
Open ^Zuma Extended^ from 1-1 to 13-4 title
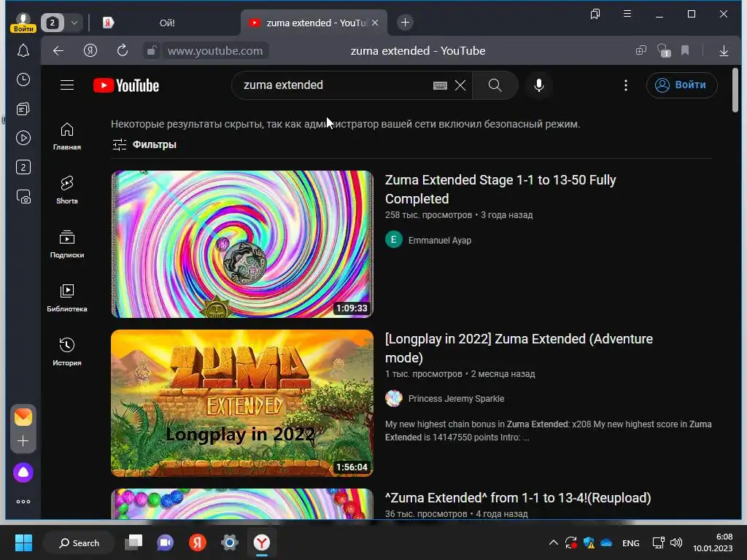point(518,497)
